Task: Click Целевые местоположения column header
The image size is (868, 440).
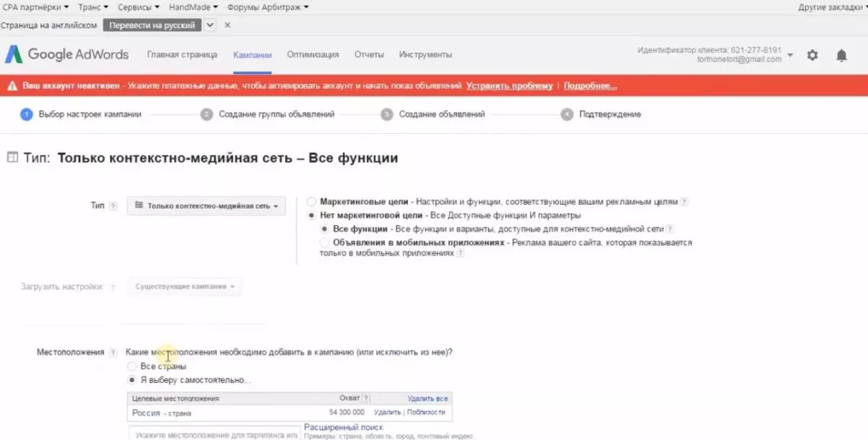Action: tap(176, 398)
